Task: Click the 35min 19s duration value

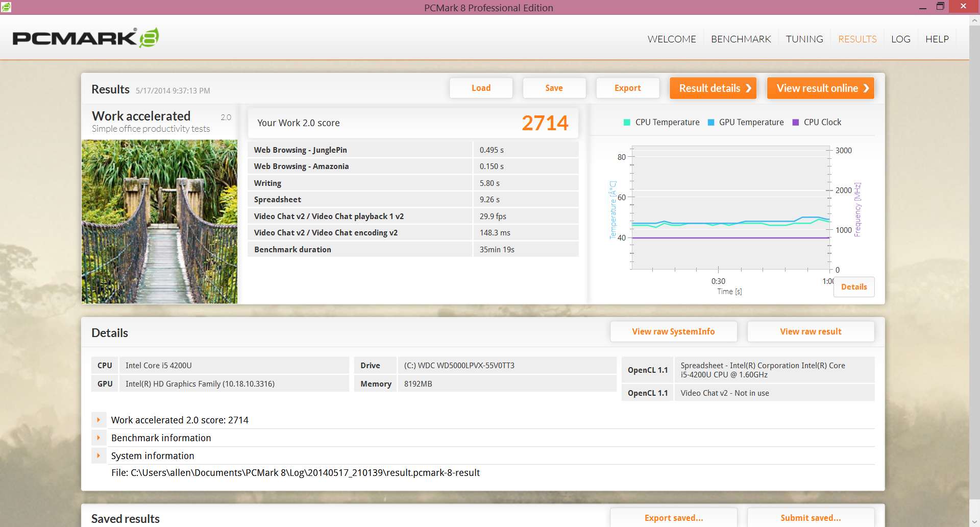Action: coord(497,249)
